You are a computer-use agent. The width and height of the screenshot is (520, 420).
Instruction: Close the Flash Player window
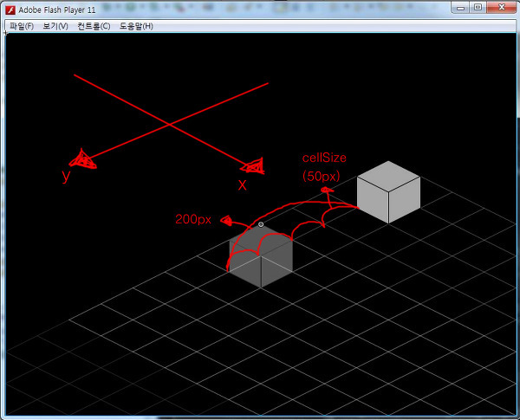(x=501, y=7)
